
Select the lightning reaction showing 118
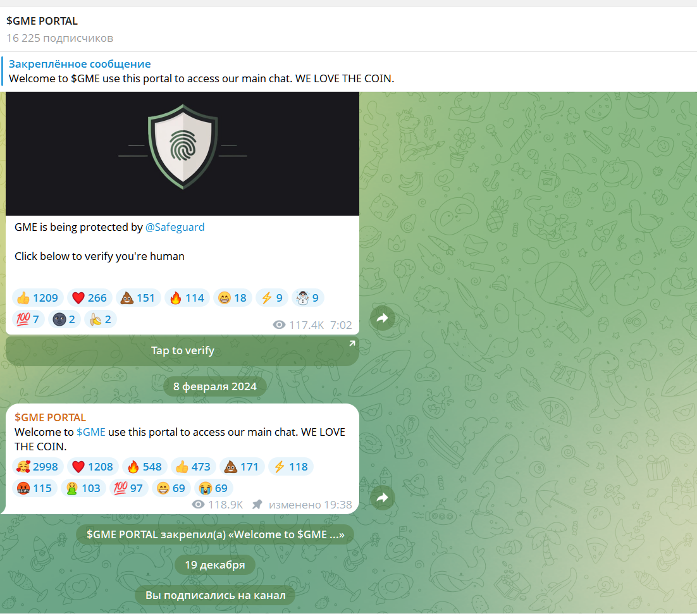[291, 467]
